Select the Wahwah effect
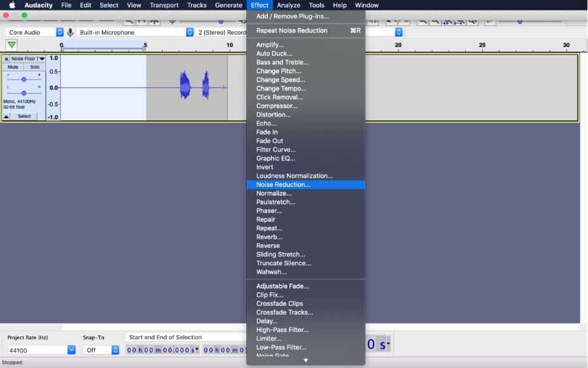The width and height of the screenshot is (588, 368). pos(306,272)
